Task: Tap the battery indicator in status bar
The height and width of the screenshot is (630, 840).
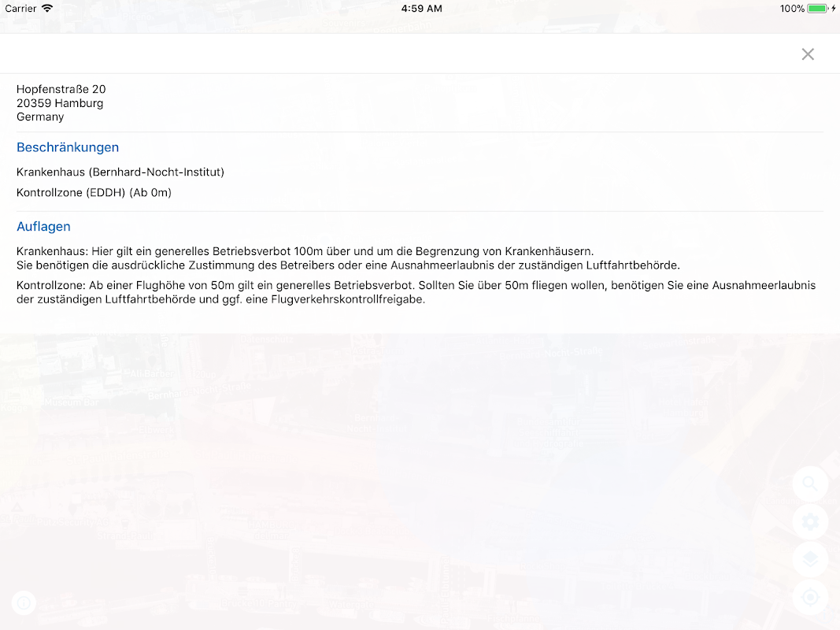Action: point(817,9)
